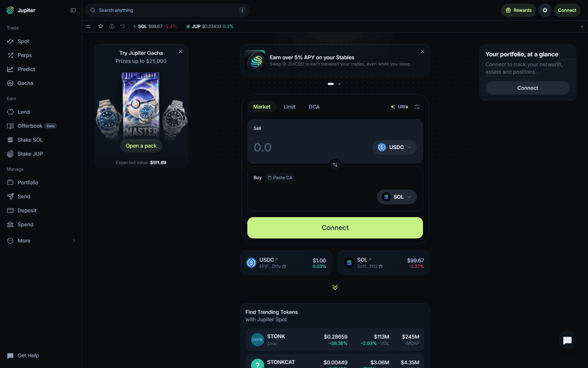Image resolution: width=588 pixels, height=368 pixels.
Task: Open the chat support bubble
Action: [567, 340]
